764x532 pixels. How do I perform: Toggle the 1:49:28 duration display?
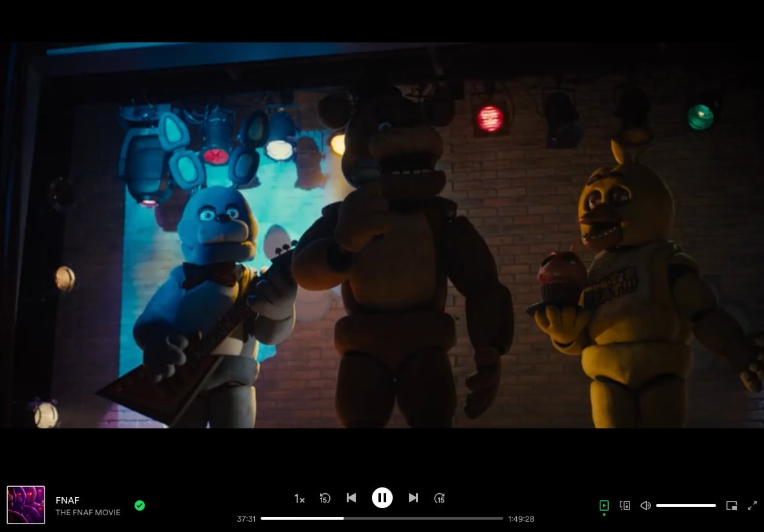click(521, 518)
